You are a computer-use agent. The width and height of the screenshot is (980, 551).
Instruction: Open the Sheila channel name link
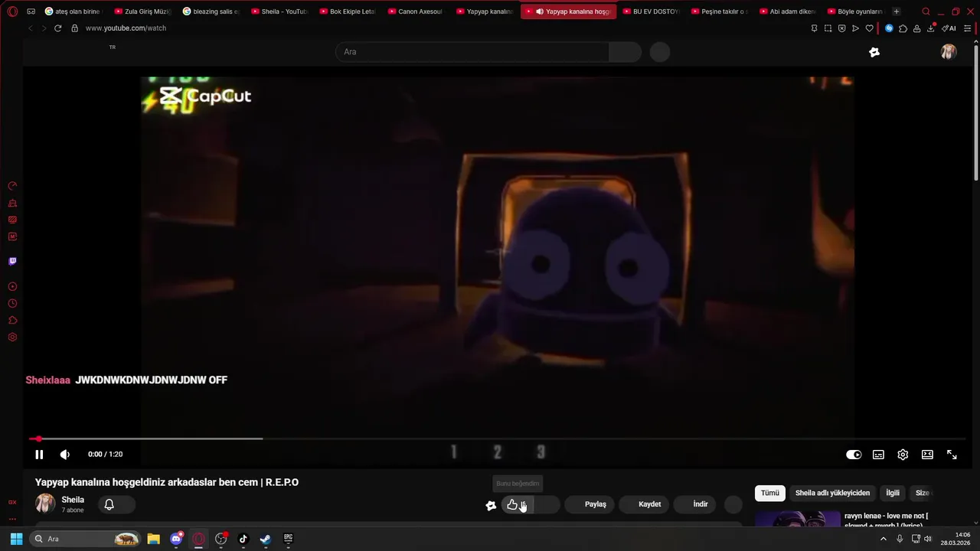(73, 500)
